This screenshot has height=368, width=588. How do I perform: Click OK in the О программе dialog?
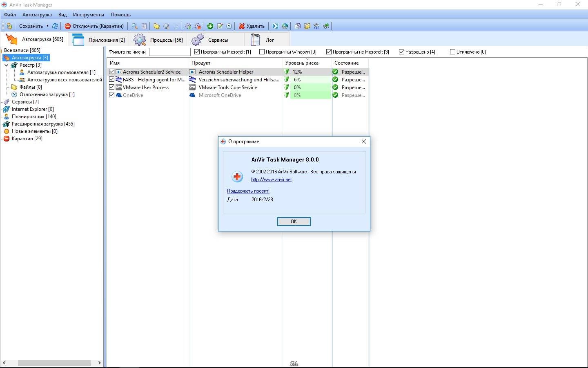coord(294,222)
